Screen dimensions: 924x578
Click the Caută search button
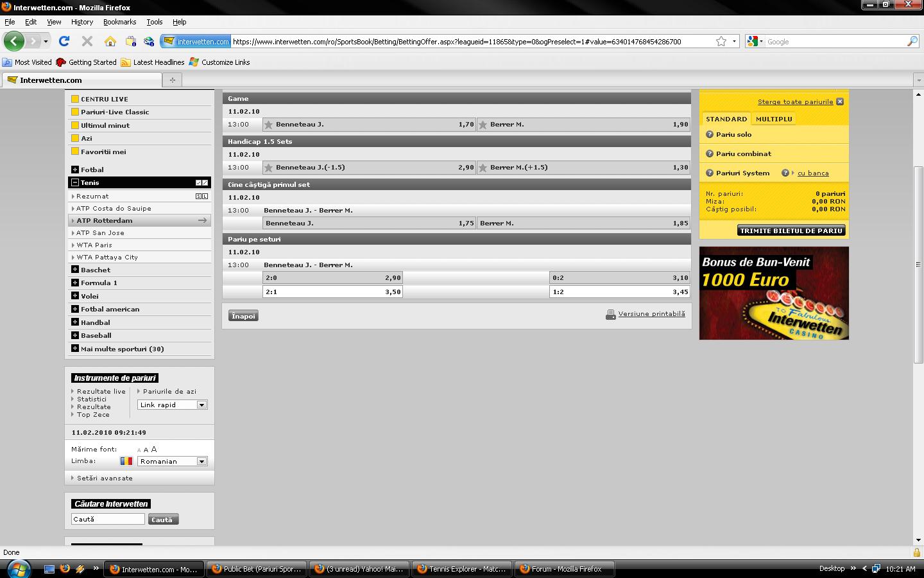point(163,520)
